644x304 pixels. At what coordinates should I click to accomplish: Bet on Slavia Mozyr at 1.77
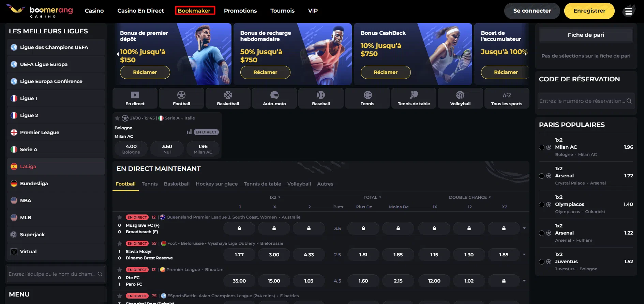click(x=239, y=255)
